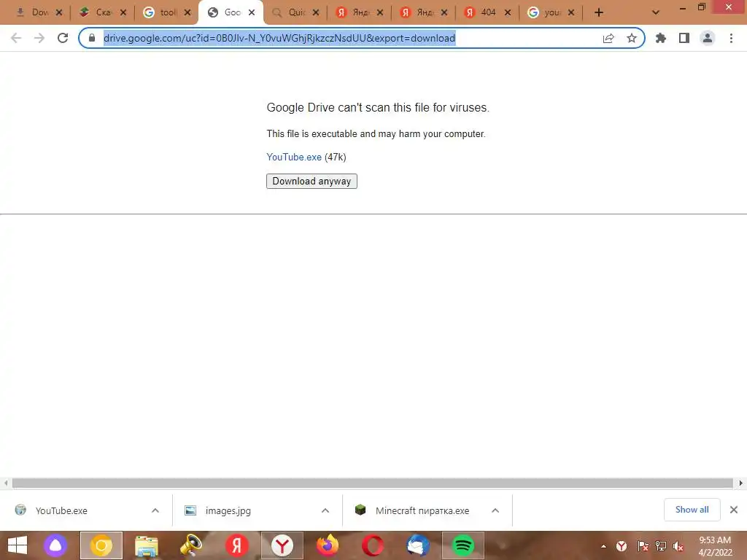Click the Chrome taskbar icon

pos(101,545)
